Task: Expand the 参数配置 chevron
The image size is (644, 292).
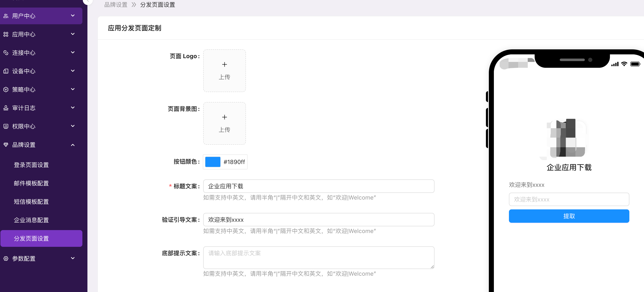Action: pyautogui.click(x=73, y=258)
